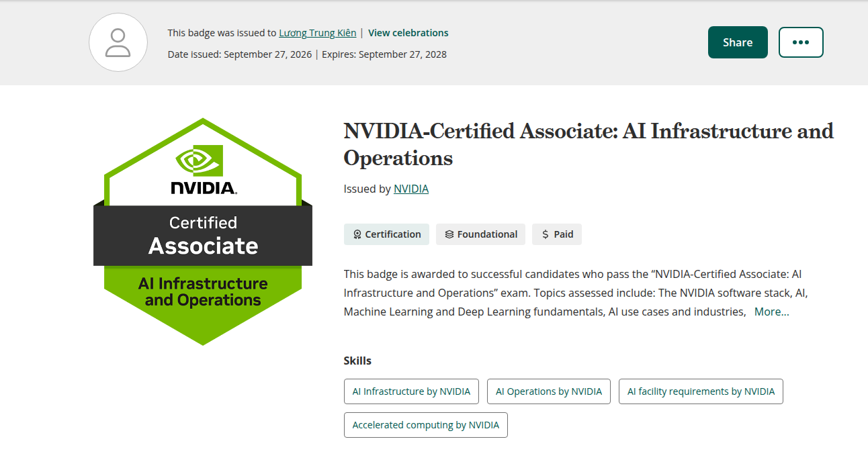Open the three-dots more options menu
The height and width of the screenshot is (472, 868).
(801, 42)
